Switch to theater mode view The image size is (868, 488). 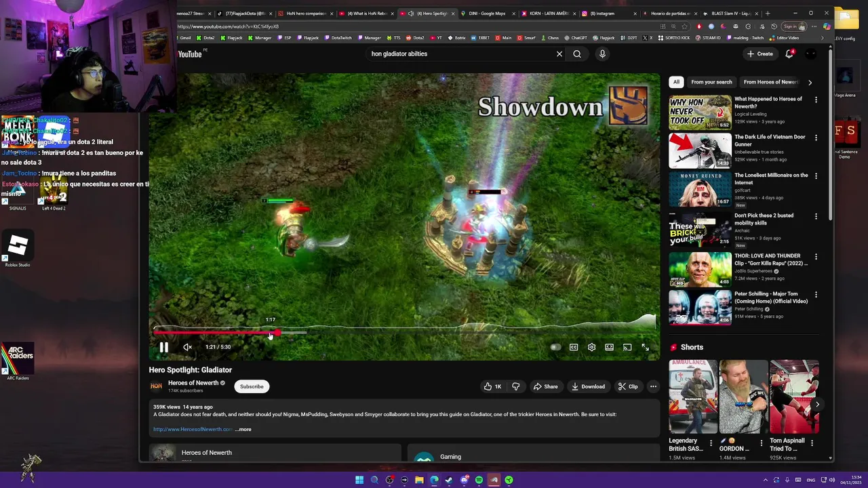click(x=610, y=347)
